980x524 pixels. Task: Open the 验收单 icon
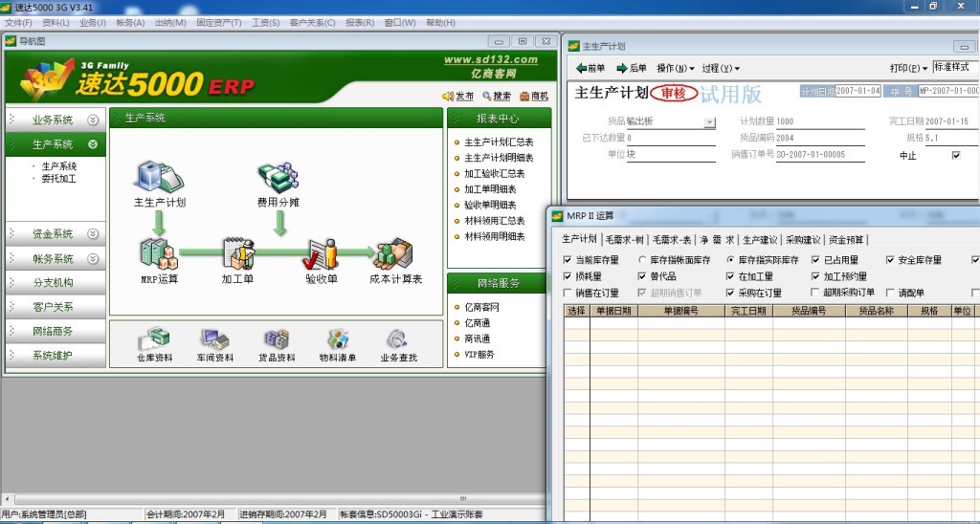[322, 254]
